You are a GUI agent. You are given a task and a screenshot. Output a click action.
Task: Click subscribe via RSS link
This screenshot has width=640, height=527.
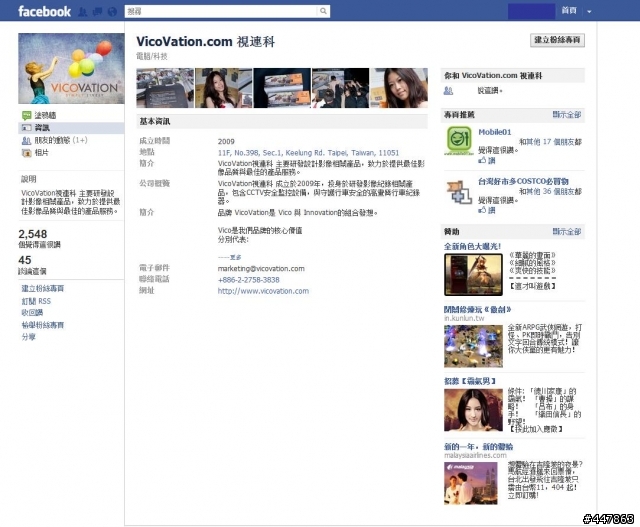pyautogui.click(x=36, y=301)
